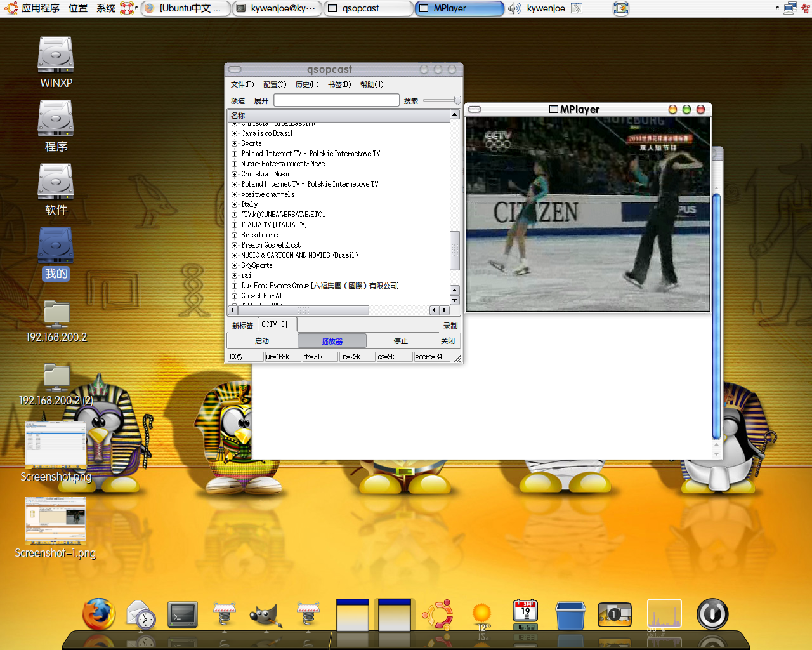Screen dimensions: 812x650
Task: Launch the terminal from the dock
Action: (183, 614)
